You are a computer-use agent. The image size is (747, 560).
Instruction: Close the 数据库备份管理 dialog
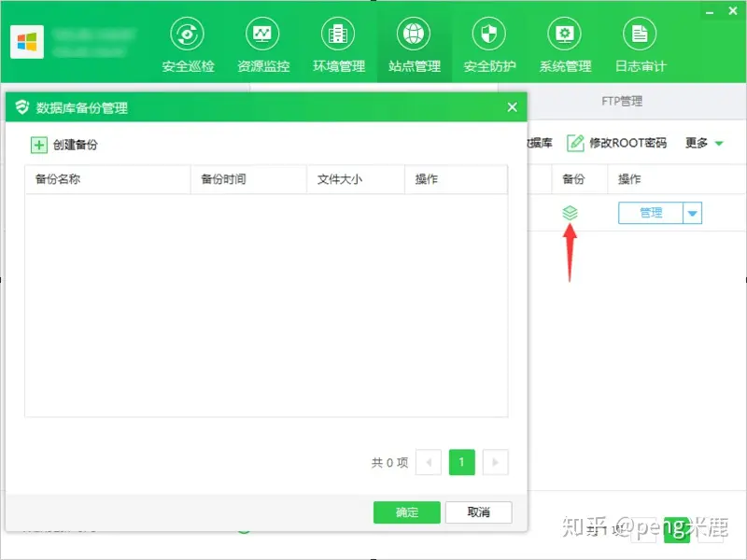pos(512,107)
